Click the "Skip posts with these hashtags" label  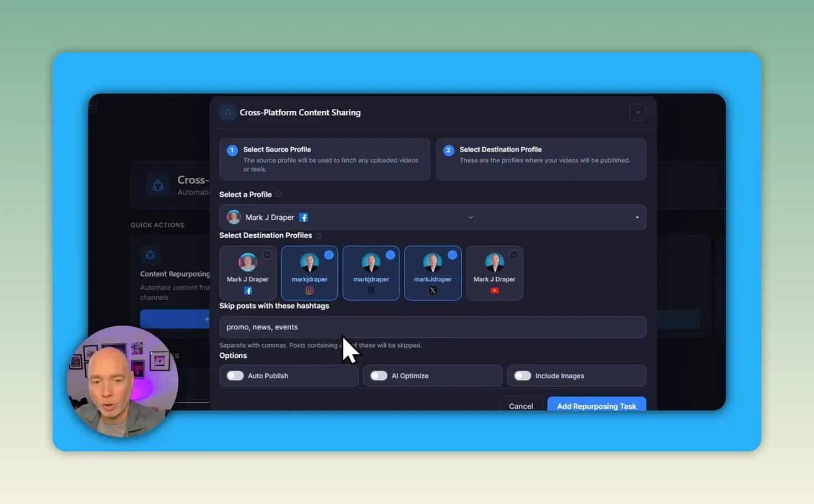(274, 306)
